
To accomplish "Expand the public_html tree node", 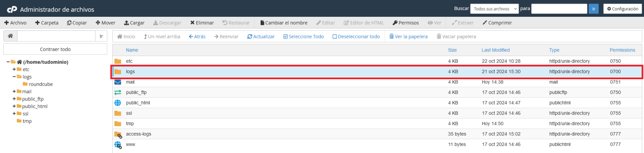I will tap(14, 106).
